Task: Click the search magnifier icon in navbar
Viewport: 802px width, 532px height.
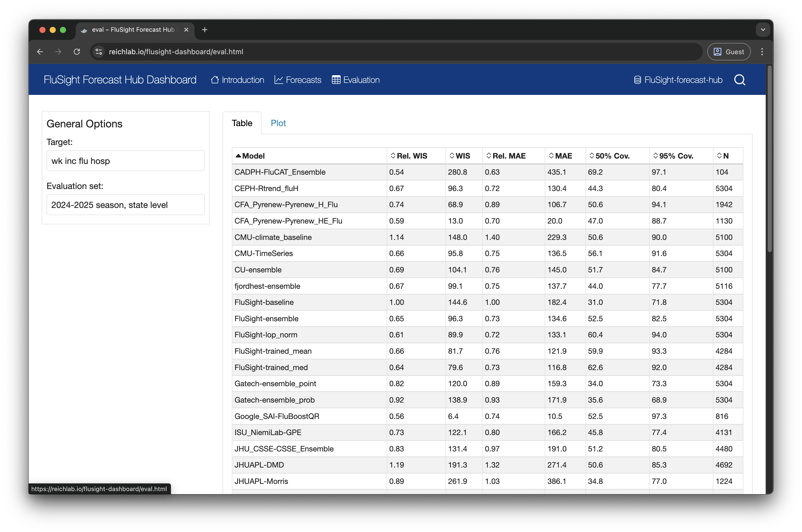Action: 740,80
